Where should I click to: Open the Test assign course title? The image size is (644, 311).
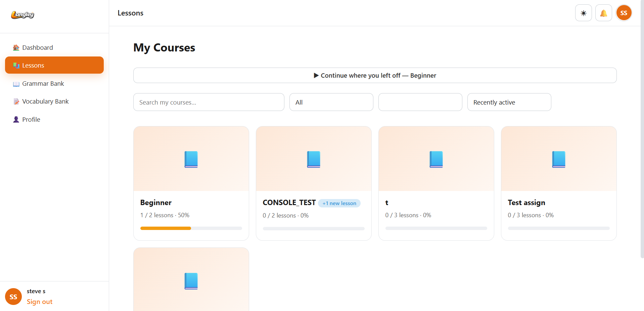coord(526,203)
